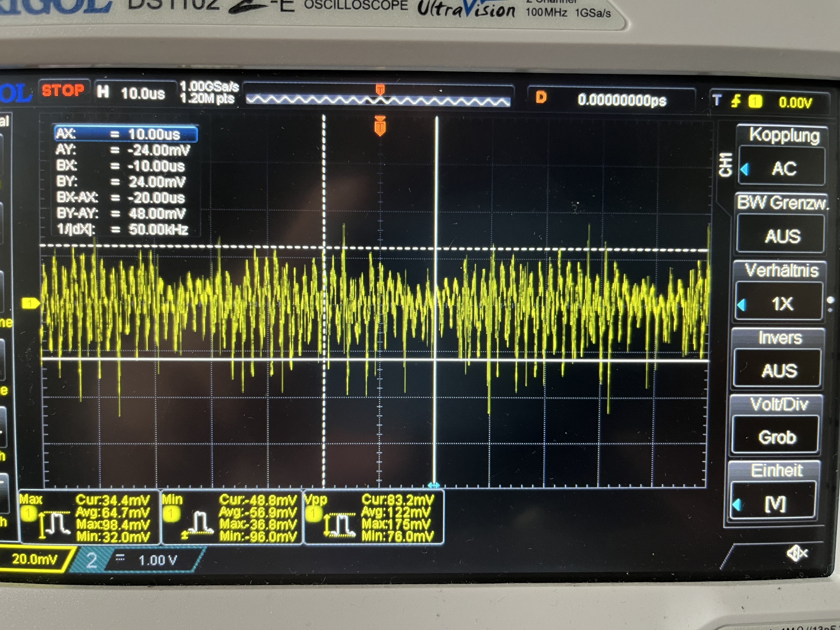Toggle Invers AUS setting

[x=779, y=370]
